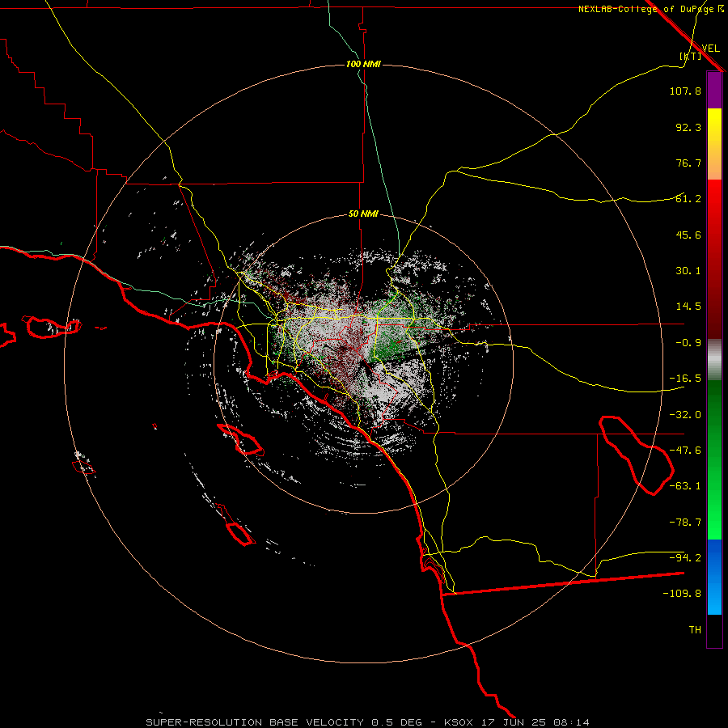Click the 100 NMI range ring label

[363, 64]
